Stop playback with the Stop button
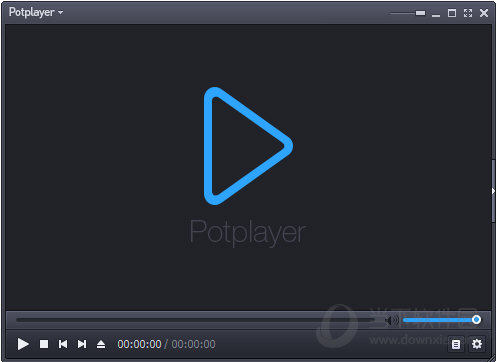The height and width of the screenshot is (362, 496). click(x=44, y=344)
